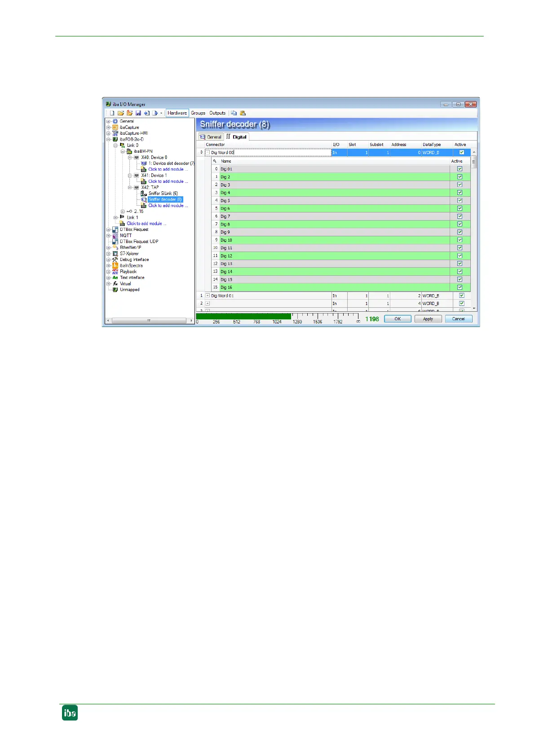Click the OK button

tap(398, 319)
